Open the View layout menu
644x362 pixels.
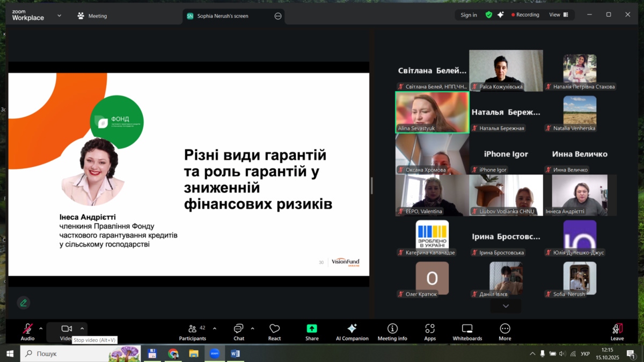click(558, 15)
